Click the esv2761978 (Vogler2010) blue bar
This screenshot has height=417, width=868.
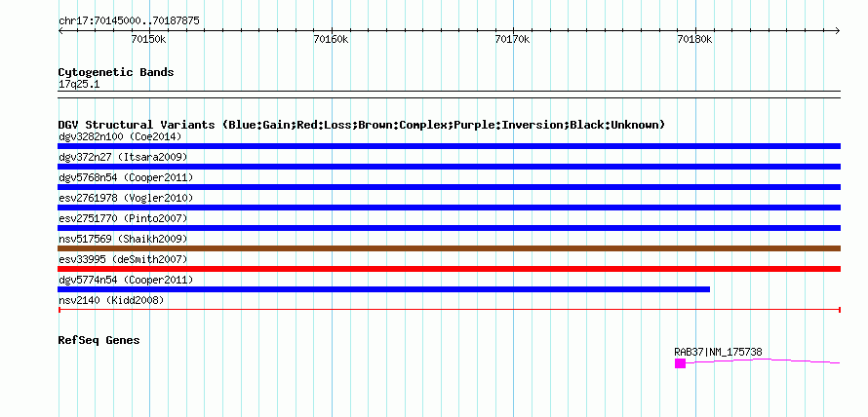(x=449, y=208)
